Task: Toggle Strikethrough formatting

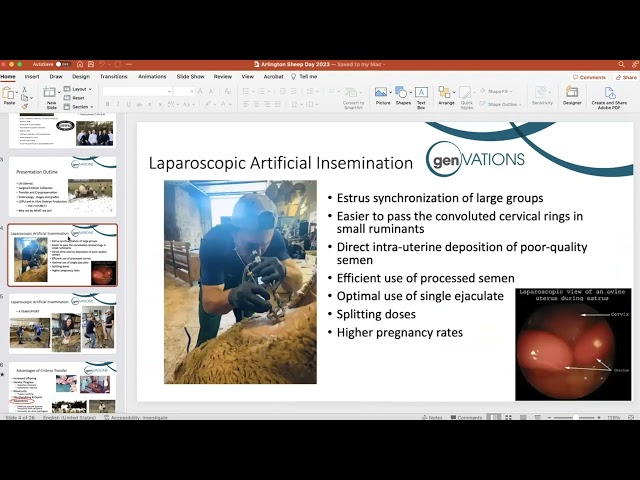Action: 140,104
